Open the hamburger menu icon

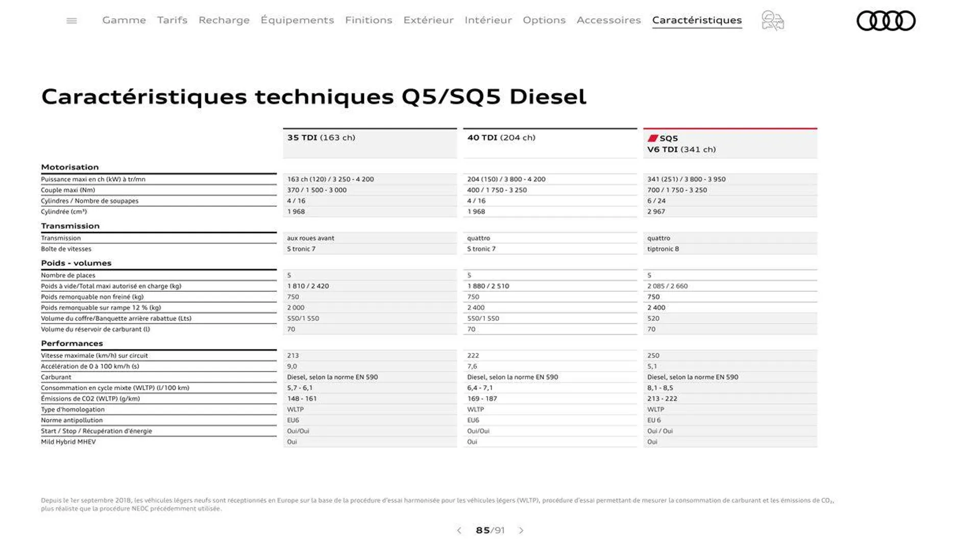tap(71, 21)
